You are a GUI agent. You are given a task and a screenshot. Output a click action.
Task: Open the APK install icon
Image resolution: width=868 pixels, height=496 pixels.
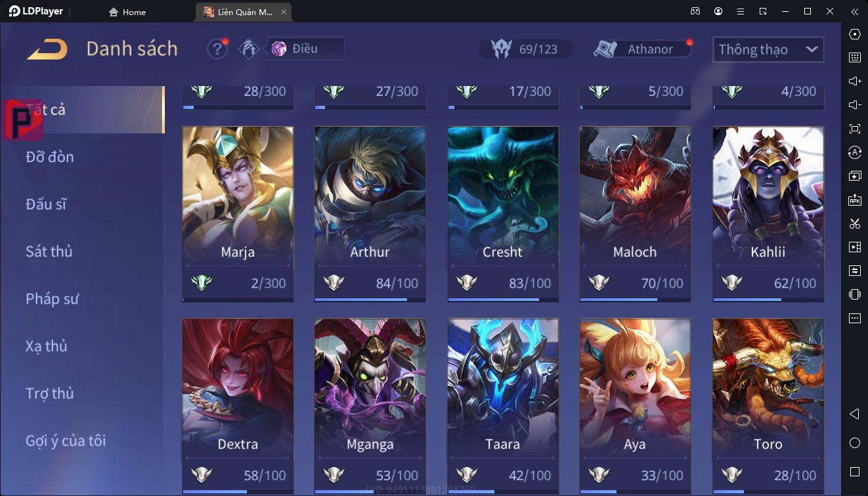point(855,200)
